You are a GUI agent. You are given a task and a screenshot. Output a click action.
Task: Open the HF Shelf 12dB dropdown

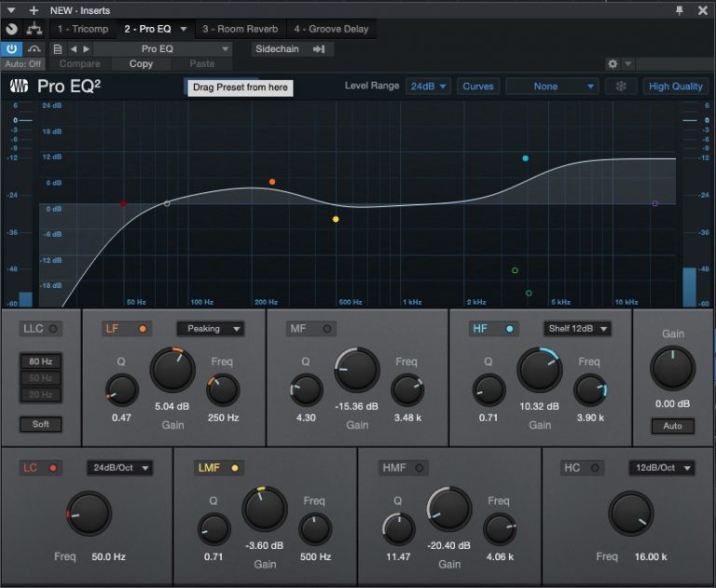[578, 329]
